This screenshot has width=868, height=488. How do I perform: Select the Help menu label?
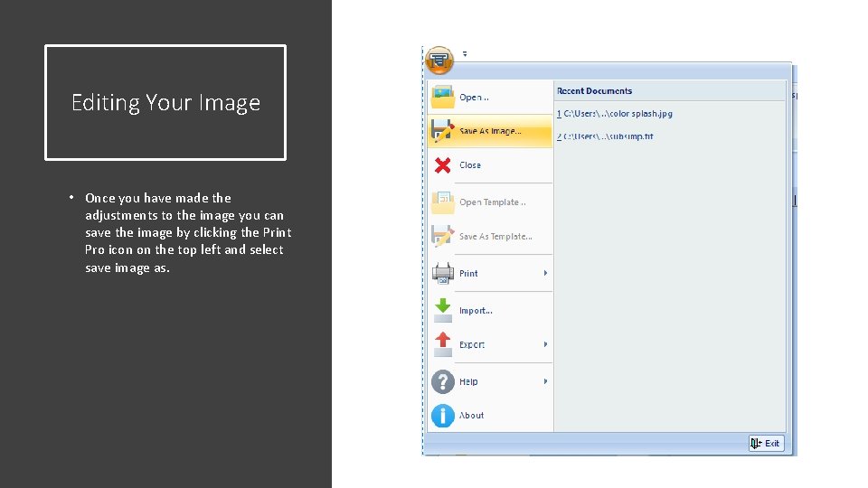coord(468,381)
